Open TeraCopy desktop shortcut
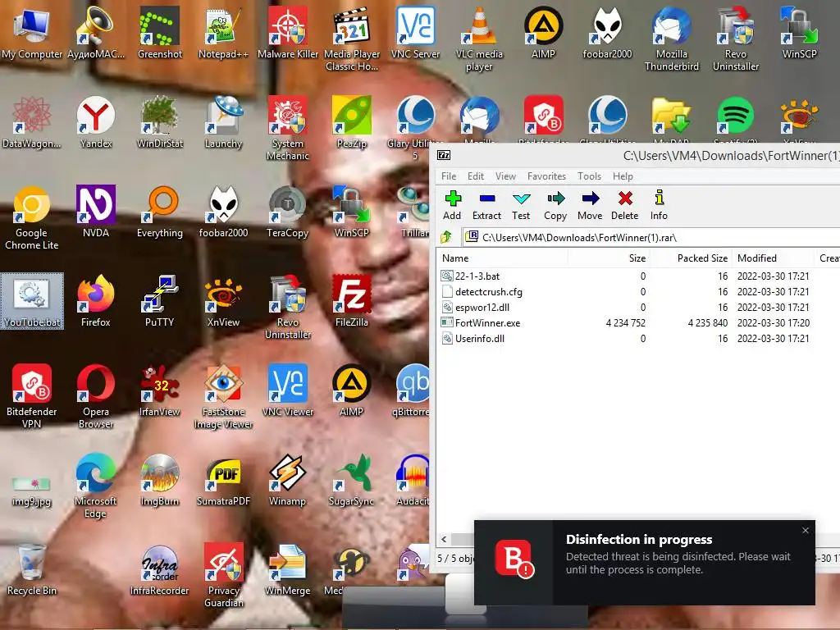The image size is (840, 630). coord(288,212)
